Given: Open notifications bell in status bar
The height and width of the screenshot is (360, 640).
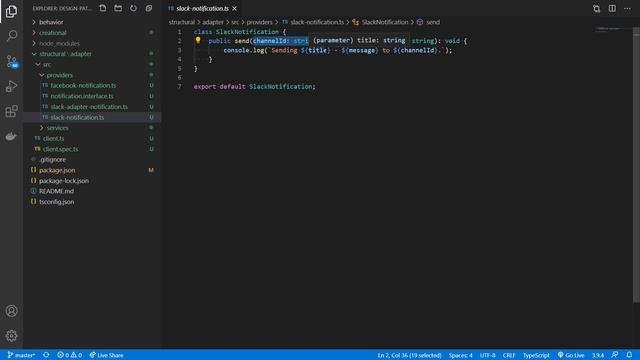Looking at the screenshot, I should tap(629, 355).
